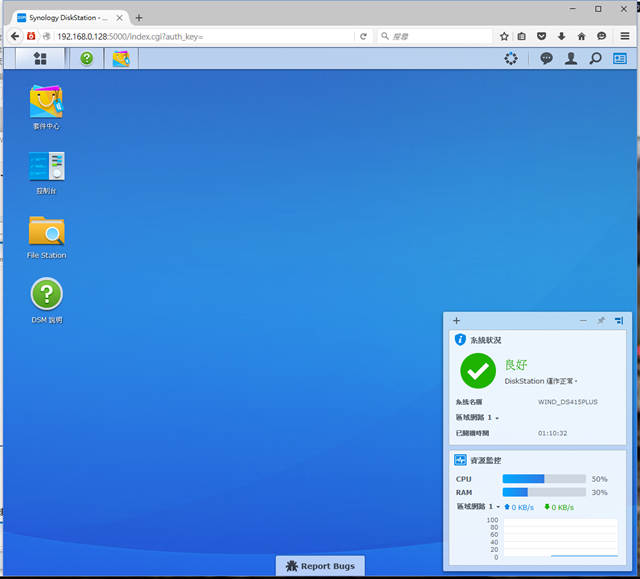This screenshot has height=579, width=640.
Task: Click the red site identity icon
Action: (31, 36)
